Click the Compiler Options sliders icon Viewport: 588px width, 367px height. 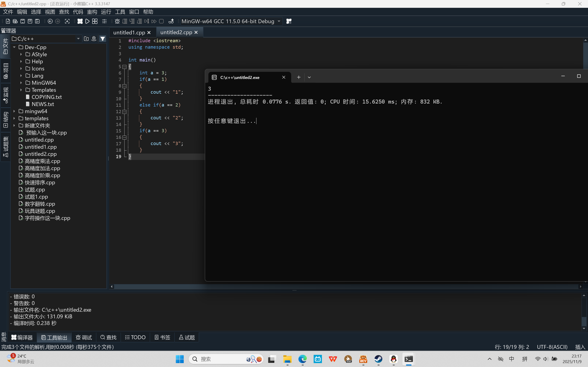coord(105,21)
